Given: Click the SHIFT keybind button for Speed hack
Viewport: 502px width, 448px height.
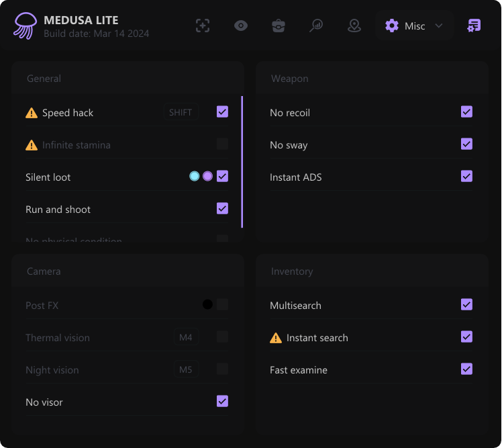Looking at the screenshot, I should tap(181, 113).
